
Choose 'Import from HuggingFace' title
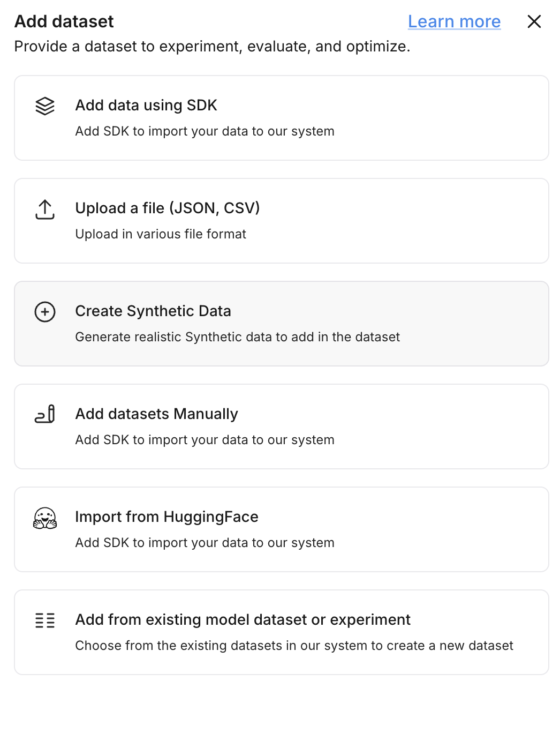click(167, 517)
